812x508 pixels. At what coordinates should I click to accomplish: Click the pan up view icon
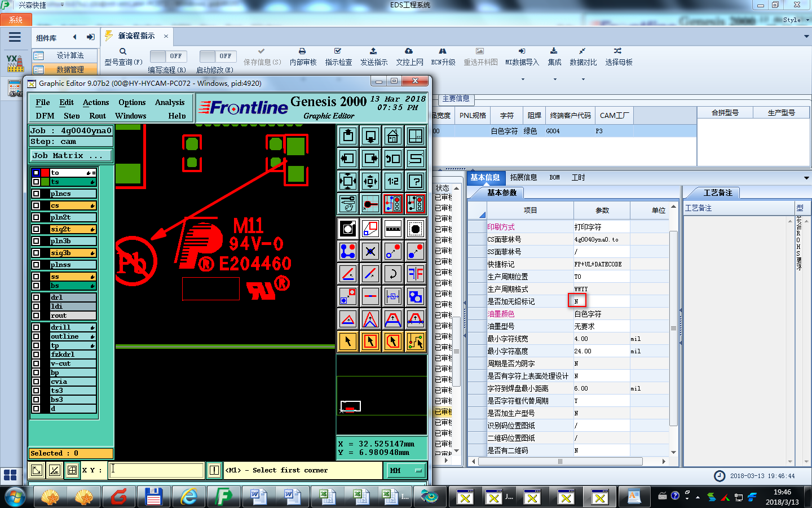[348, 136]
